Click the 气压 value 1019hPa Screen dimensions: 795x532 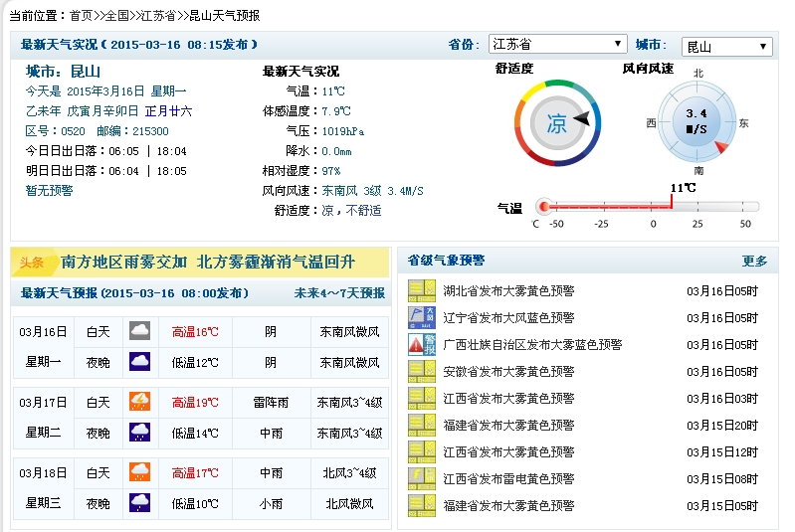(342, 131)
